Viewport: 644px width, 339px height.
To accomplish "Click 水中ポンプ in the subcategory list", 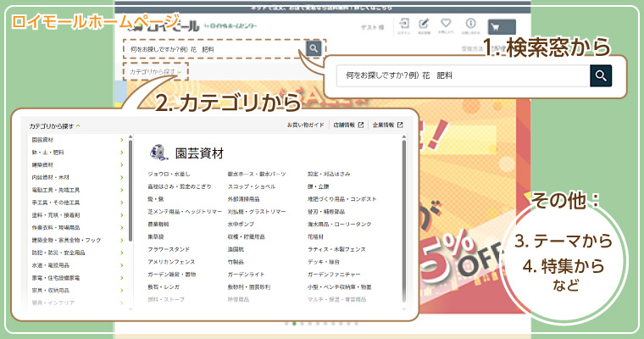I will pos(241,225).
